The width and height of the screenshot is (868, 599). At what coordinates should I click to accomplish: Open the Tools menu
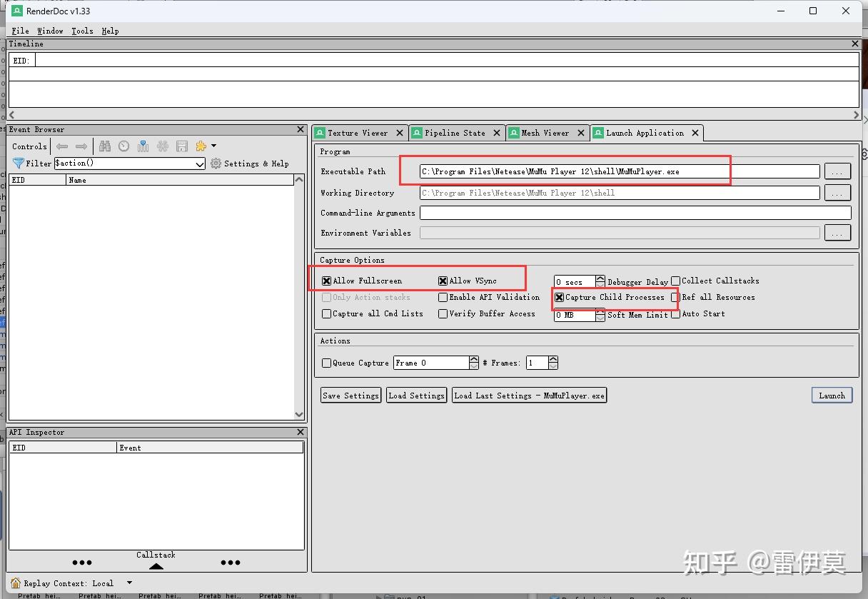point(82,31)
